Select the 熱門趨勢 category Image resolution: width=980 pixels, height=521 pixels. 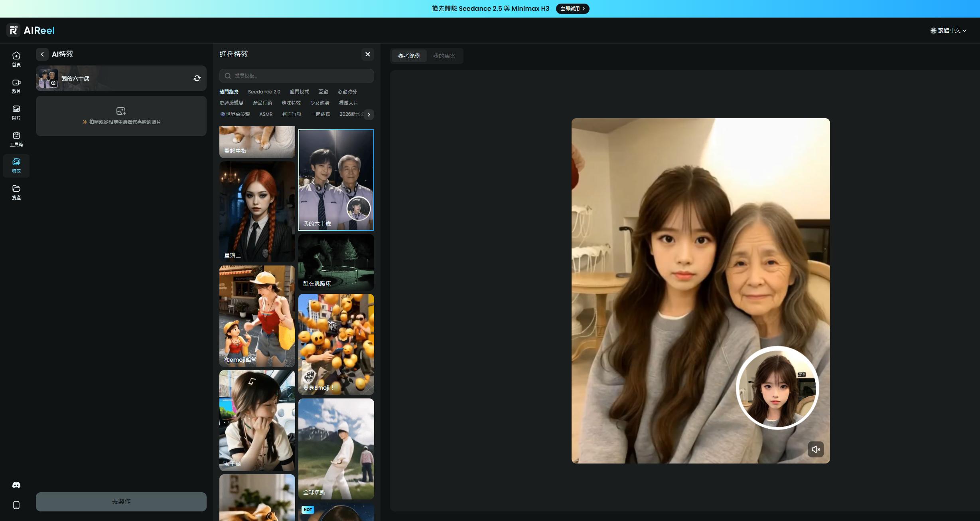tap(229, 92)
